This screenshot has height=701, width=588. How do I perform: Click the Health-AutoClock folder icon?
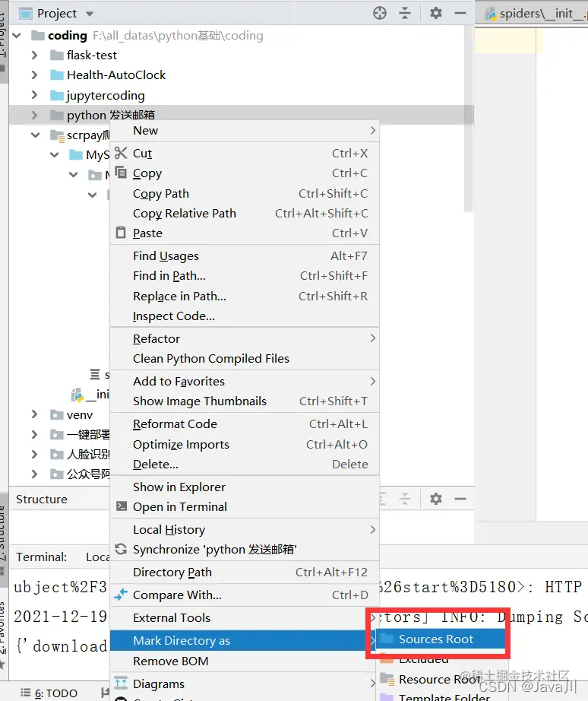coord(57,75)
